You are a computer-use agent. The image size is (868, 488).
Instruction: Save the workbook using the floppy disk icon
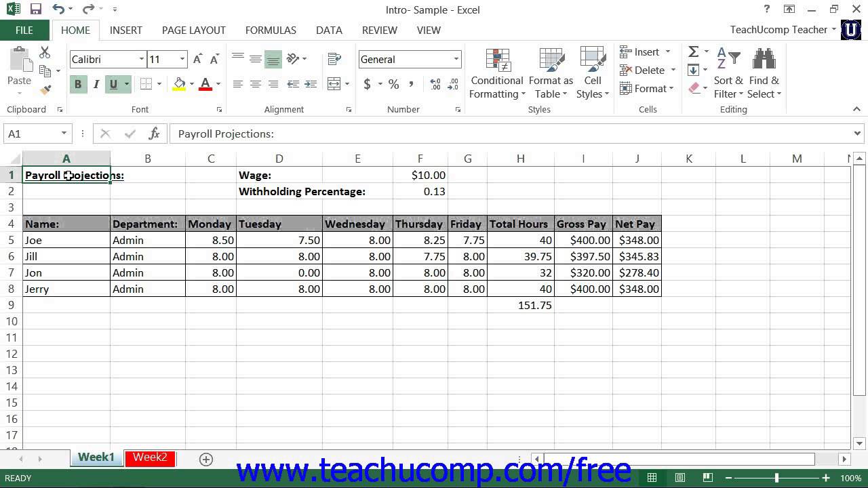coord(36,9)
